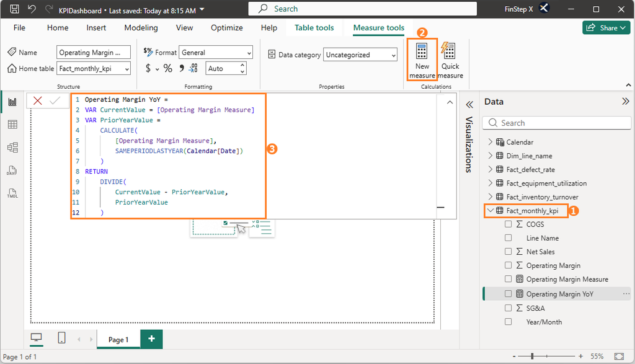Click the zoom slider handle

click(533, 357)
